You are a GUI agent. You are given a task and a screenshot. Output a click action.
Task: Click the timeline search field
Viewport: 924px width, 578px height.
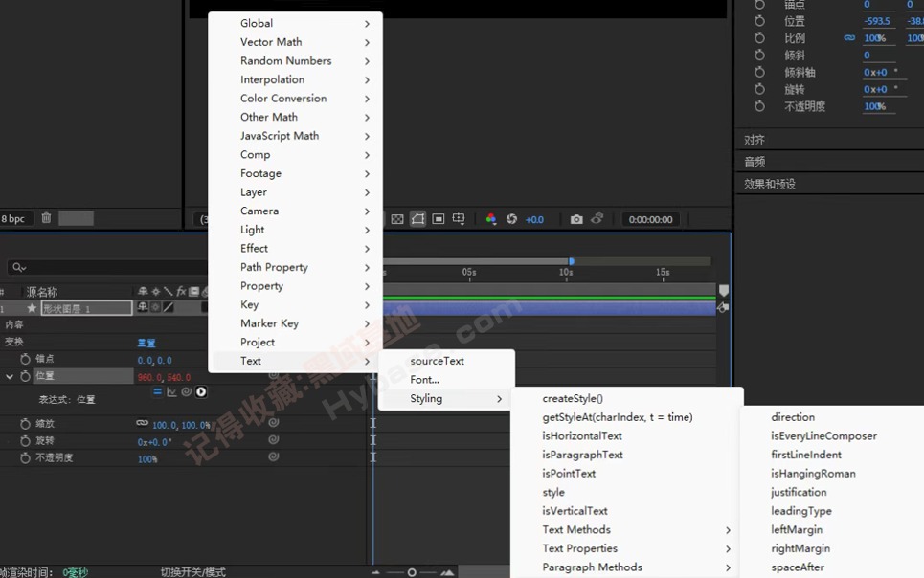pos(109,268)
